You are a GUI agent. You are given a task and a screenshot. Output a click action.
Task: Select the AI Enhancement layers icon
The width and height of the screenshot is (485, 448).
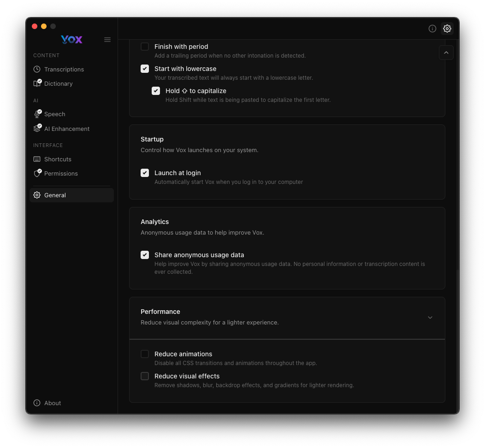[x=37, y=129]
